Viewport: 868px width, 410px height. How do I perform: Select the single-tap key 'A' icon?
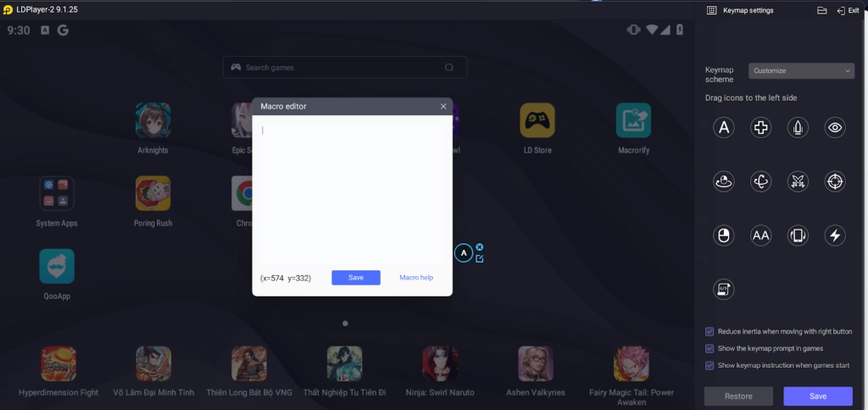723,128
